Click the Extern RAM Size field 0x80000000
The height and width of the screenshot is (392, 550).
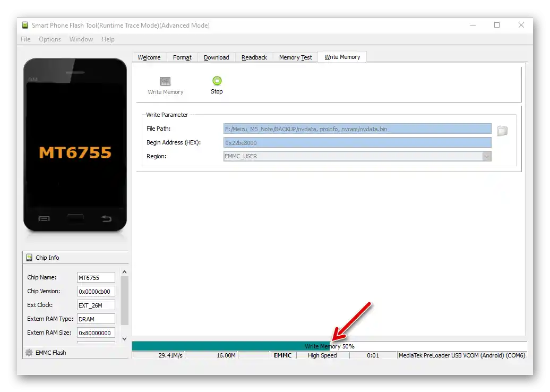[x=96, y=333]
